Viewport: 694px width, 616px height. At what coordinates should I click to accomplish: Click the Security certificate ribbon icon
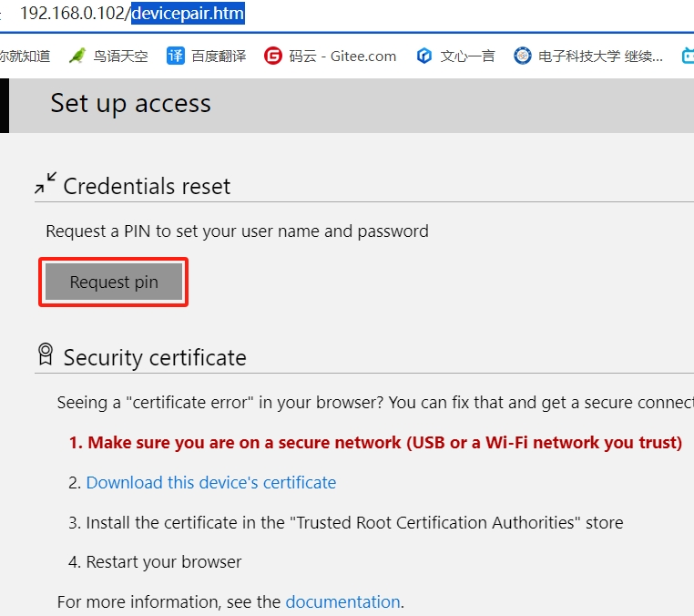(x=45, y=354)
